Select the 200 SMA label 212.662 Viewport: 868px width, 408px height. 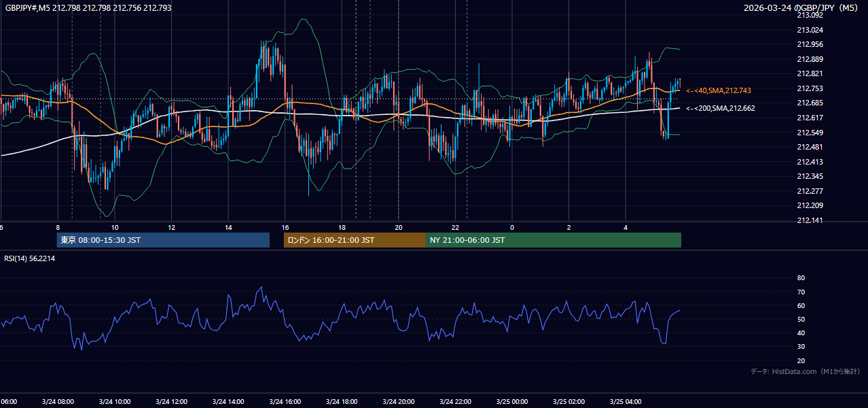click(721, 108)
